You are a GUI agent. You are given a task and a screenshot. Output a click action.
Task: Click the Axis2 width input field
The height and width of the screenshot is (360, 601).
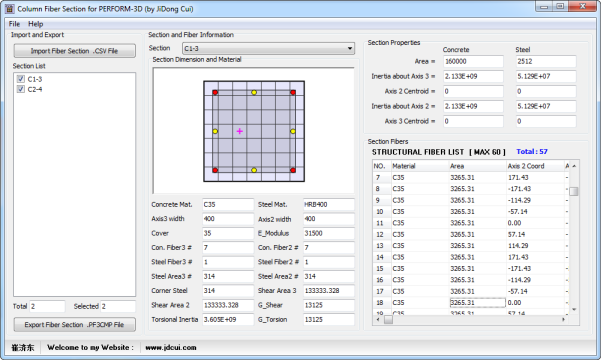click(x=328, y=219)
